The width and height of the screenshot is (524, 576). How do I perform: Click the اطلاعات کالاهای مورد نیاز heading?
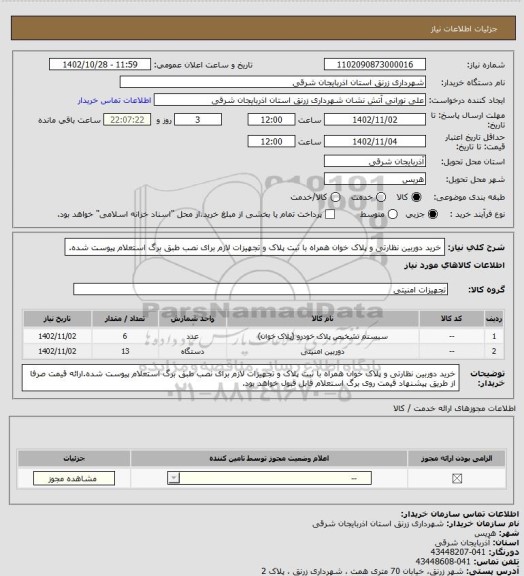[x=454, y=265]
